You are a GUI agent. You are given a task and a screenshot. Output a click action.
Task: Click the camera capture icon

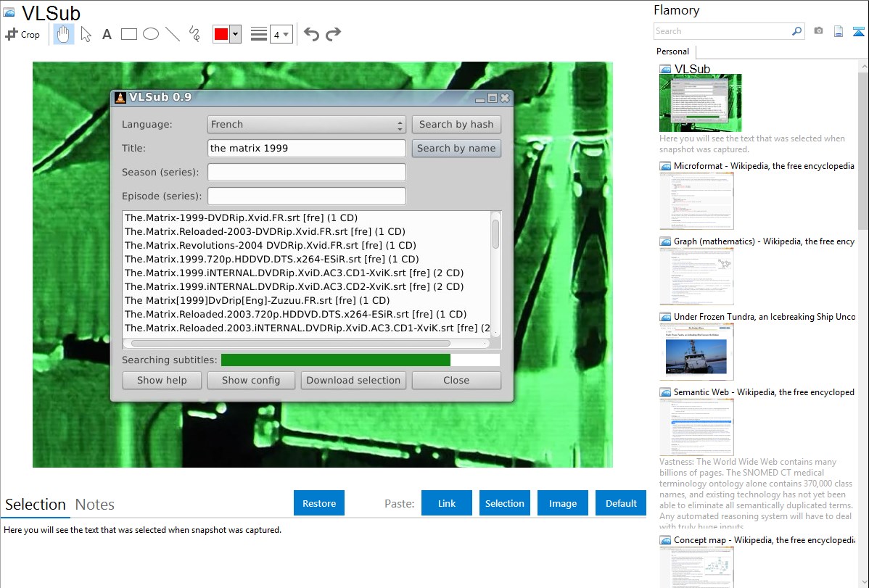818,31
